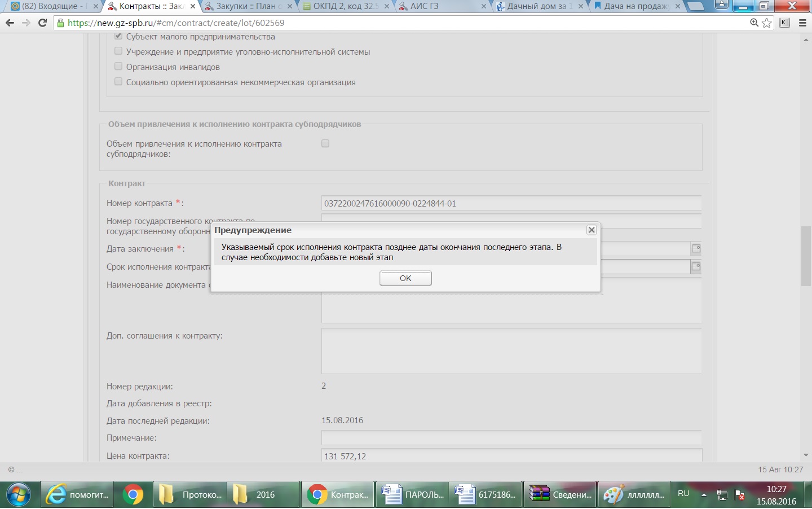812x509 pixels.
Task: Open calendar for Дата заключения
Action: [696, 248]
